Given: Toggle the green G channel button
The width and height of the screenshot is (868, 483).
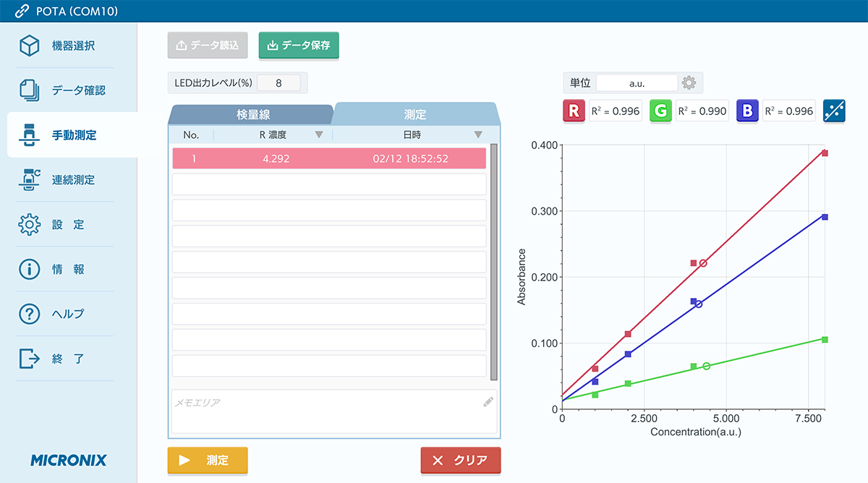Looking at the screenshot, I should pos(660,111).
